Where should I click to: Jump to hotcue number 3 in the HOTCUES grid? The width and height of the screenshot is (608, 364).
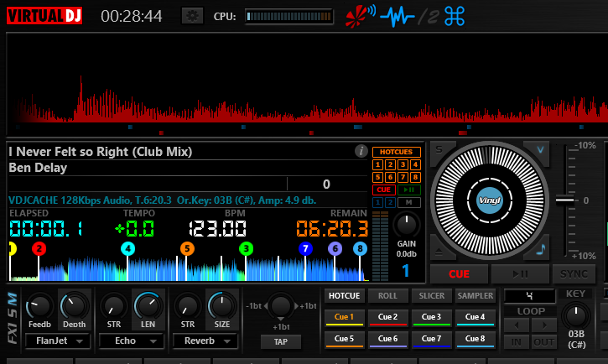coord(403,164)
